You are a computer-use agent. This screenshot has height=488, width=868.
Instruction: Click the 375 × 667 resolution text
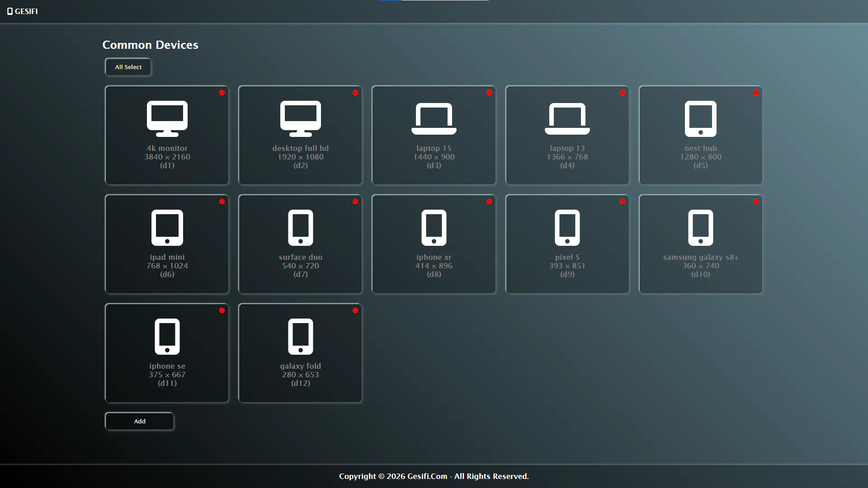167,375
